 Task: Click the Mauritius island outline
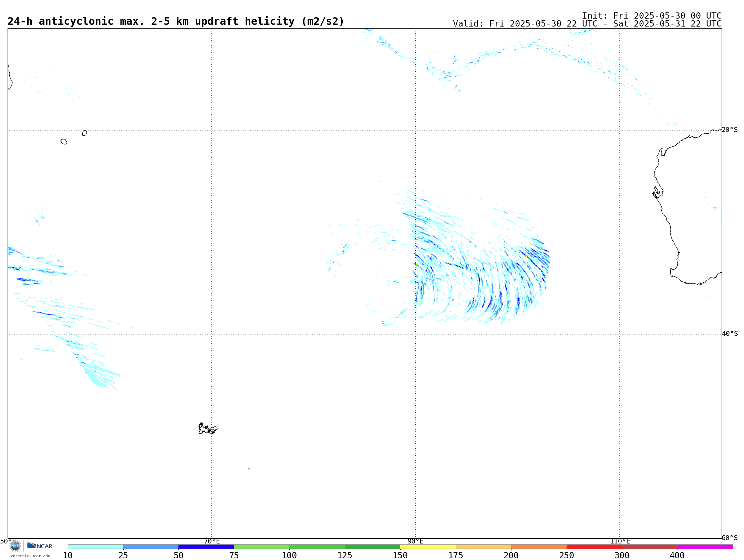pos(84,133)
